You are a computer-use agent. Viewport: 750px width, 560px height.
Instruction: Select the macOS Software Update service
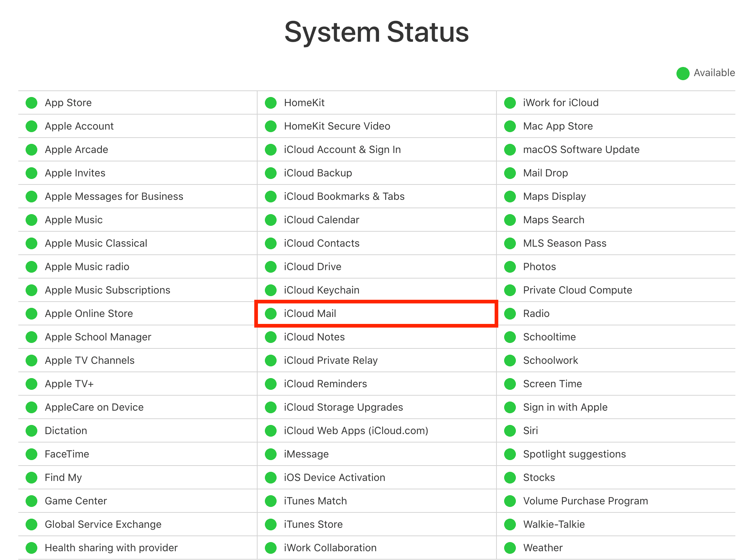tap(581, 150)
